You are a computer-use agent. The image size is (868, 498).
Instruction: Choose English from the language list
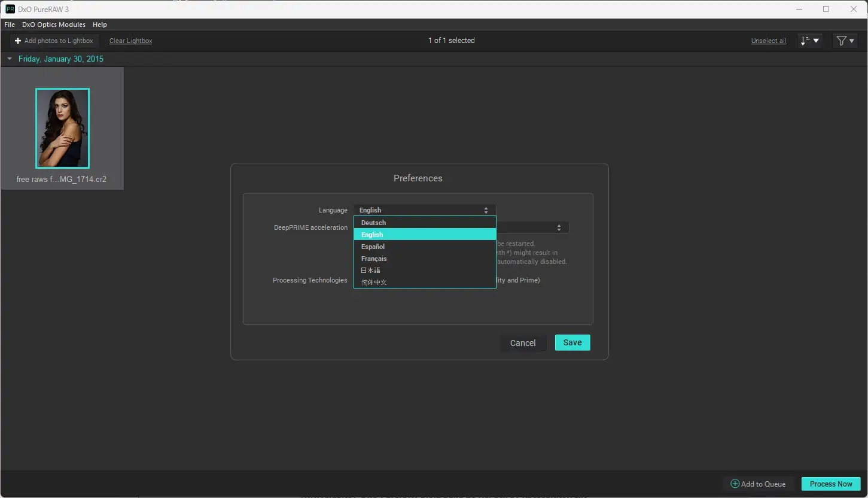tap(425, 235)
